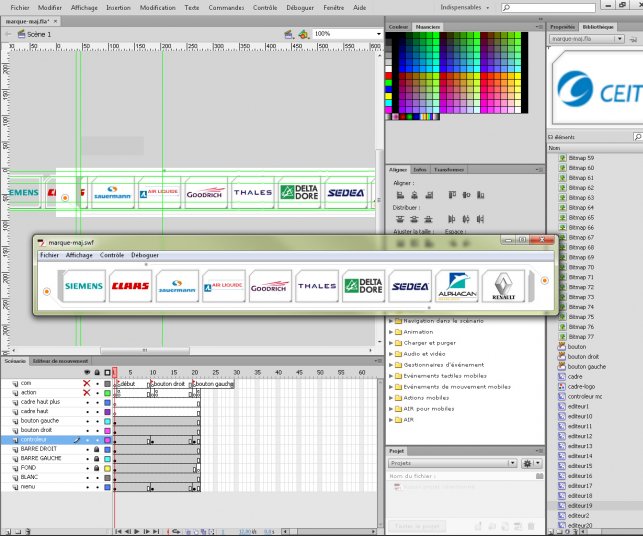Click the Edit Symbols icon

[302, 33]
